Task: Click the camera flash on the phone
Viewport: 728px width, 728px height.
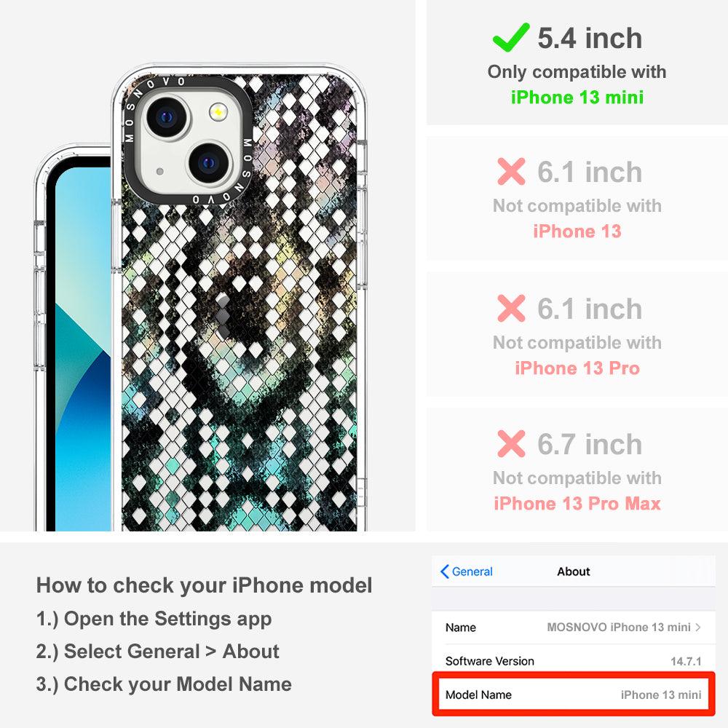Action: pyautogui.click(x=218, y=112)
